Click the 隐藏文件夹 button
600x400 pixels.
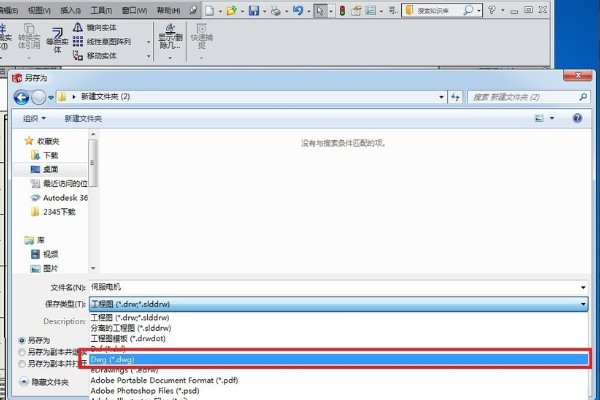point(44,382)
